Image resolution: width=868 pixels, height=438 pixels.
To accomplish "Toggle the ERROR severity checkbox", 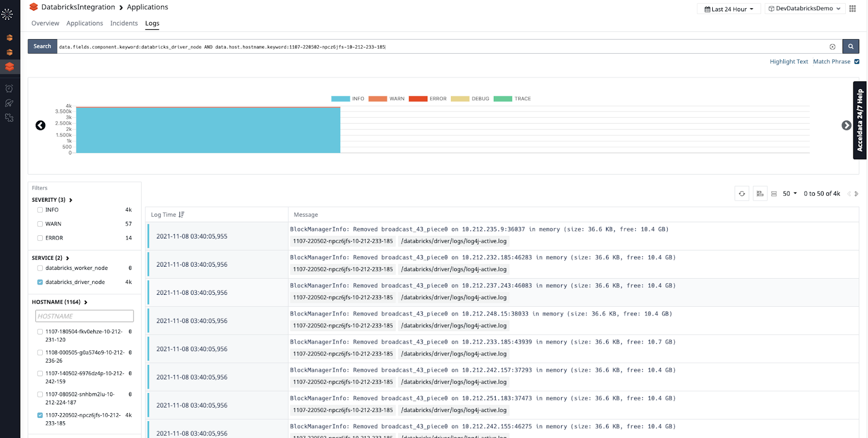I will [x=40, y=238].
